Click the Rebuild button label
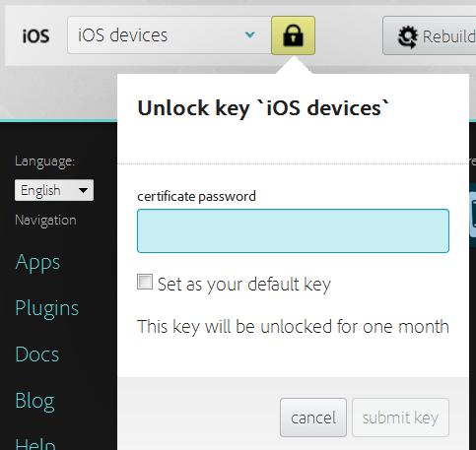This screenshot has width=476, height=450. [x=449, y=36]
